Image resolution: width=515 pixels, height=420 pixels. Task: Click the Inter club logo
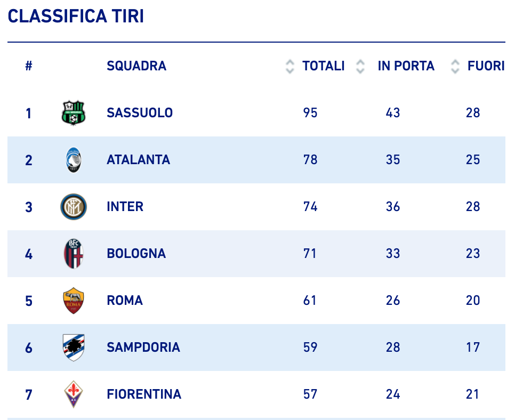(x=74, y=207)
